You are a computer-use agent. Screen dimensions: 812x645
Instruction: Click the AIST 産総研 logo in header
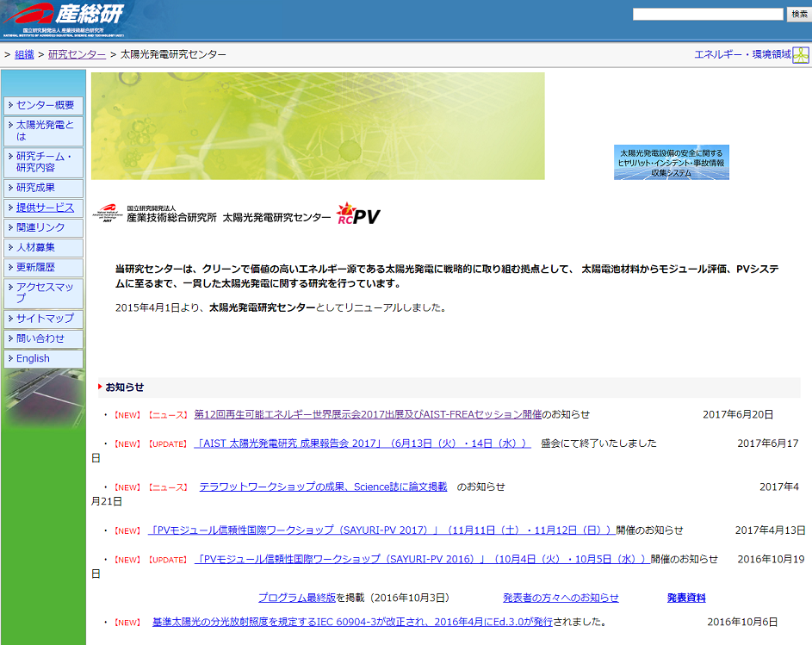click(63, 19)
